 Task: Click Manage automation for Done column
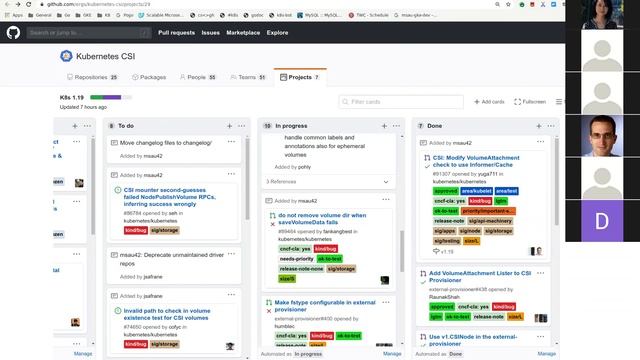pos(547,354)
